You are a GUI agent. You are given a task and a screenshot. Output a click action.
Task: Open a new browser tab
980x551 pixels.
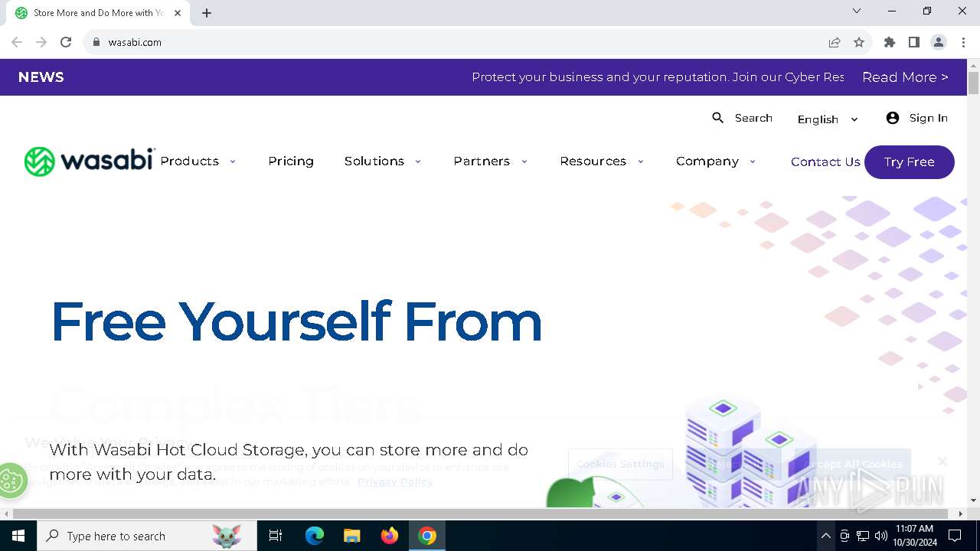tap(207, 13)
